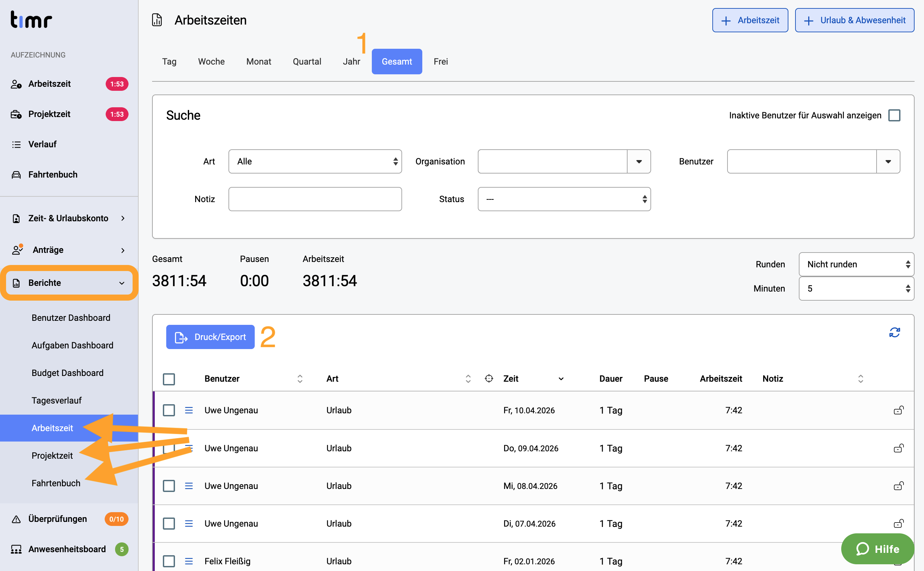
Task: Click the 1:53 badge next to Arbeitszeit
Action: coord(117,84)
